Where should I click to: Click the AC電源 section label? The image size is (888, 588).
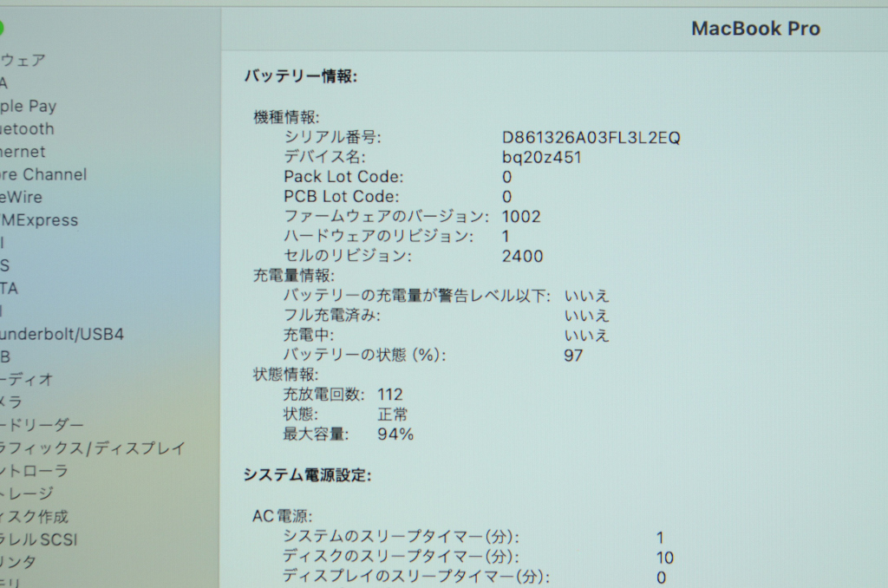click(x=282, y=516)
